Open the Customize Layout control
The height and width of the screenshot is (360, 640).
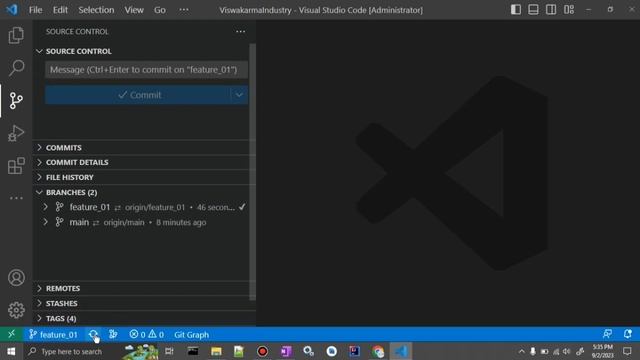[569, 10]
